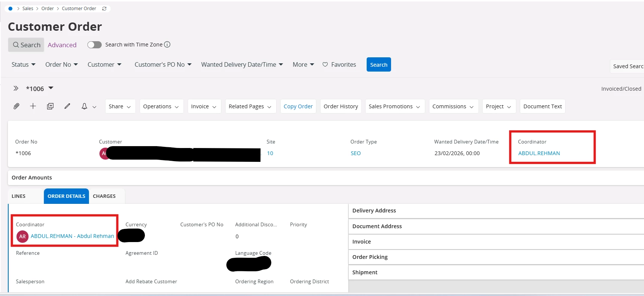Click the duplicate record icon
This screenshot has width=644, height=296.
click(50, 106)
